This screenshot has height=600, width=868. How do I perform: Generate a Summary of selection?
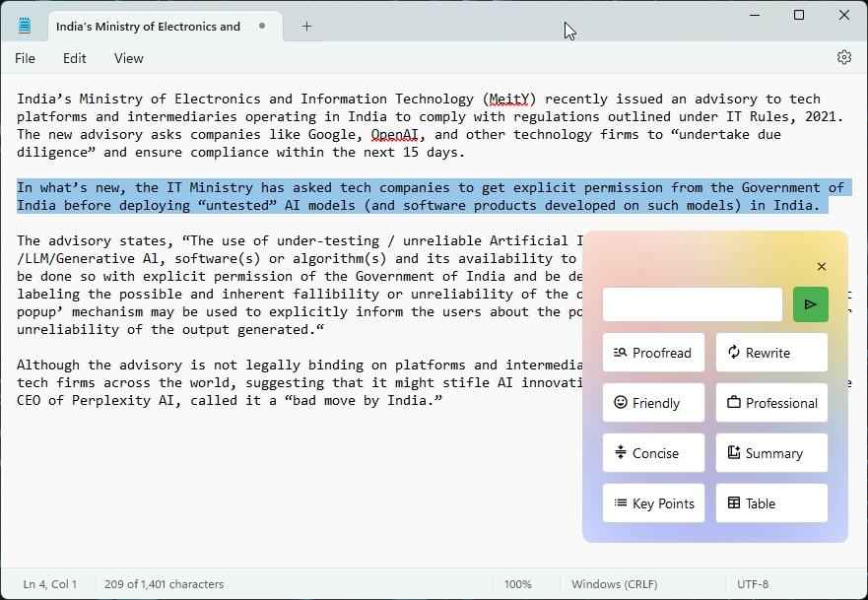[x=771, y=453]
